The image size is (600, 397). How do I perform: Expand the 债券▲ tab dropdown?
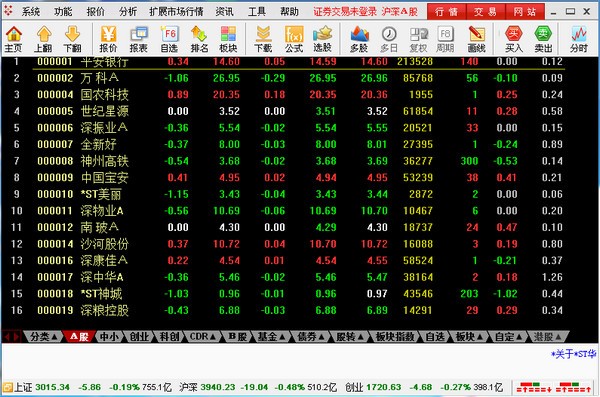coord(311,337)
